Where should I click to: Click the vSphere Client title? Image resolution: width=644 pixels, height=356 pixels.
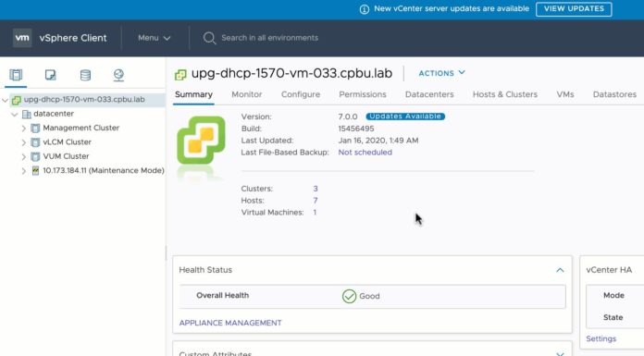(x=73, y=38)
